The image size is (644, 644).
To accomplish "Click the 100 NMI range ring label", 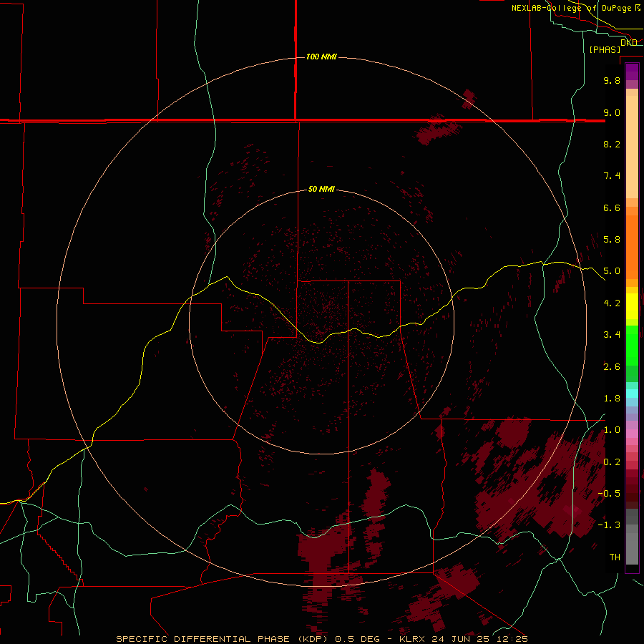I will coord(321,57).
